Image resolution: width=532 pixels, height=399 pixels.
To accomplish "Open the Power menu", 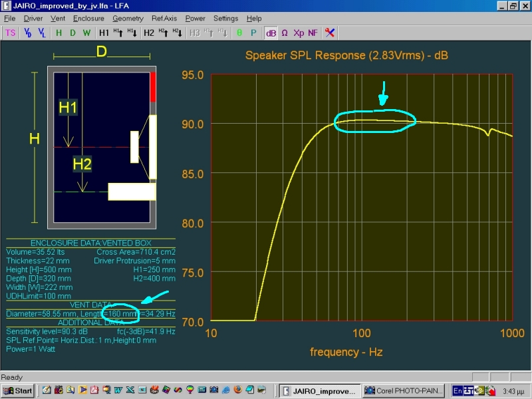I will (x=195, y=19).
